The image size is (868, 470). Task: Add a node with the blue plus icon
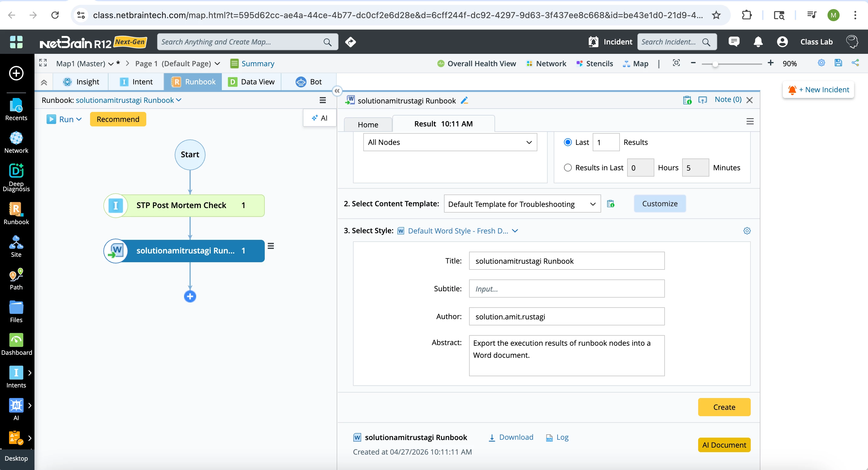(190, 296)
